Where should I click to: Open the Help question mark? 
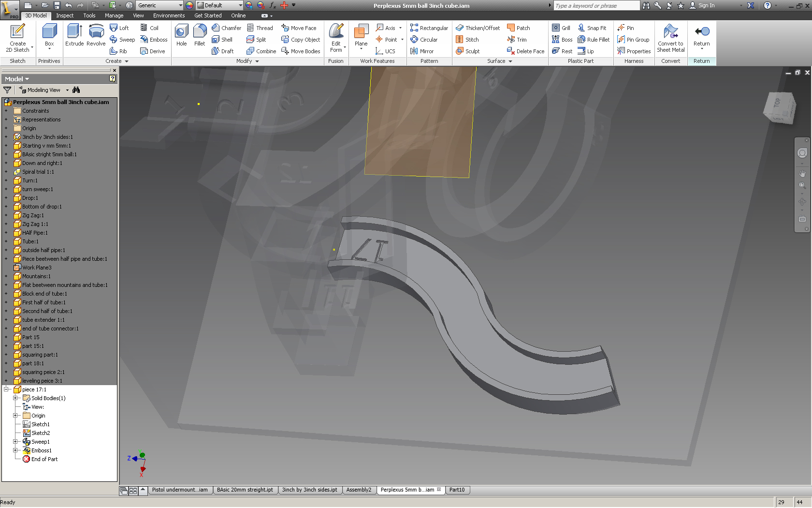[767, 5]
